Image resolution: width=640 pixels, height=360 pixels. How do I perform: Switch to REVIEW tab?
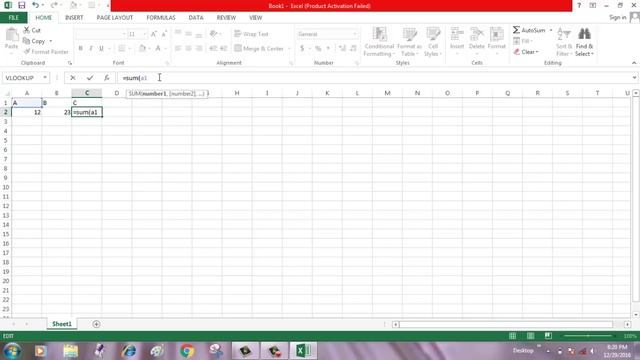pos(226,18)
